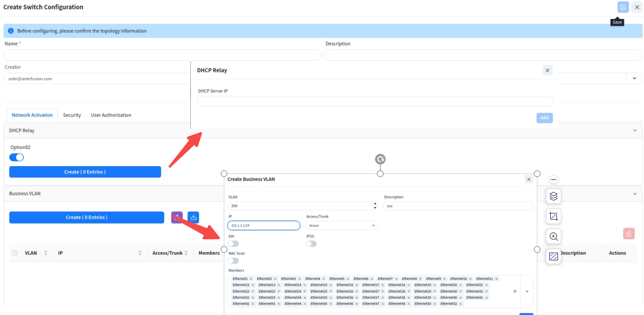Enable the DAI switch
Viewport: 644px width, 315px height.
(233, 244)
